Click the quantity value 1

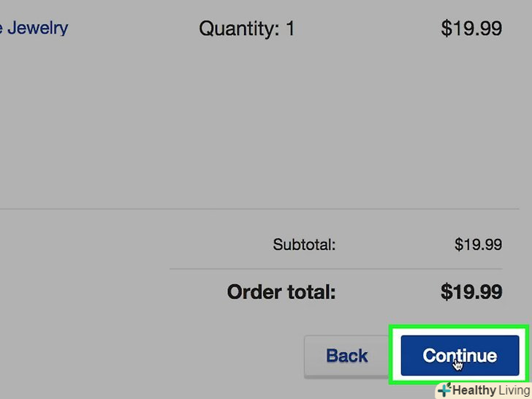pyautogui.click(x=290, y=29)
